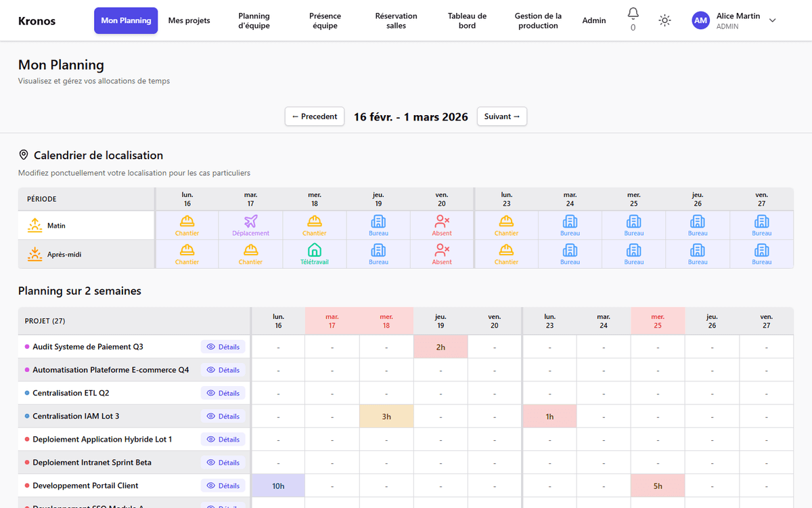
Task: Click the sunrise icon next to Matin
Action: point(35,224)
